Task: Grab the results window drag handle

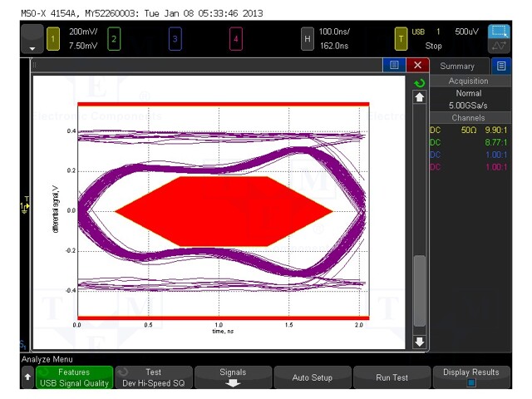Action: click(34, 65)
